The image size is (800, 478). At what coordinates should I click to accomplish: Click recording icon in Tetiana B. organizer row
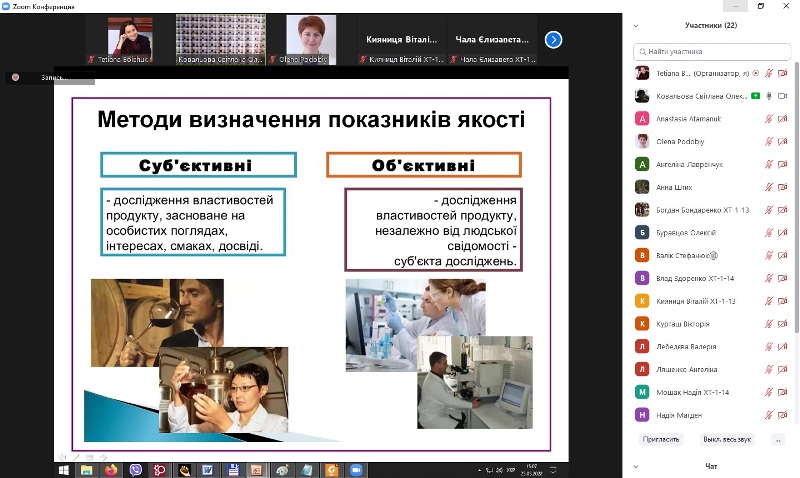(756, 73)
